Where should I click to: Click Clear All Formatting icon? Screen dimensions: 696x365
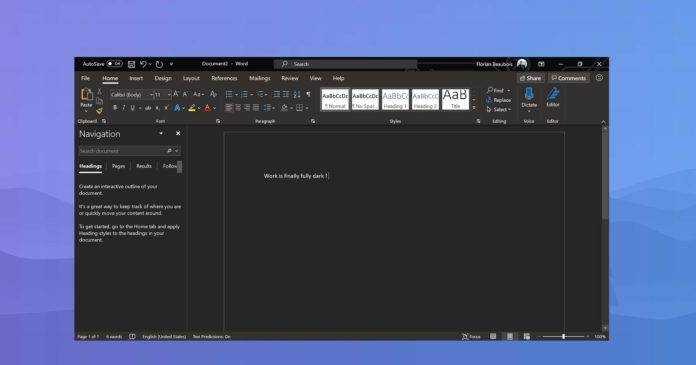click(214, 94)
